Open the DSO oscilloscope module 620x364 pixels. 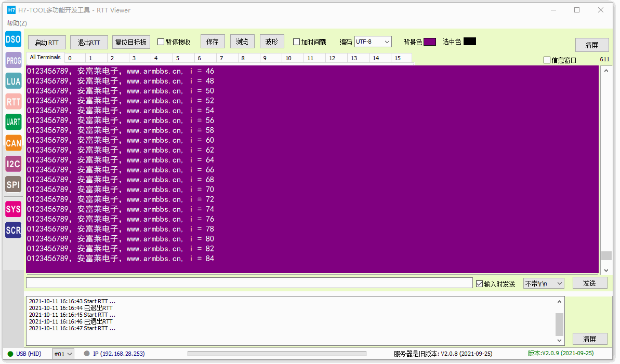pyautogui.click(x=13, y=39)
